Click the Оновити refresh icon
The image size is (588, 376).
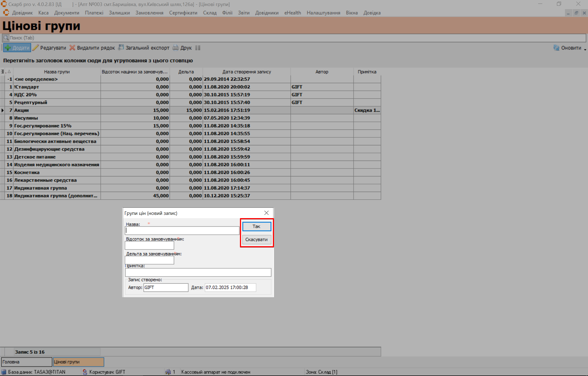(556, 48)
